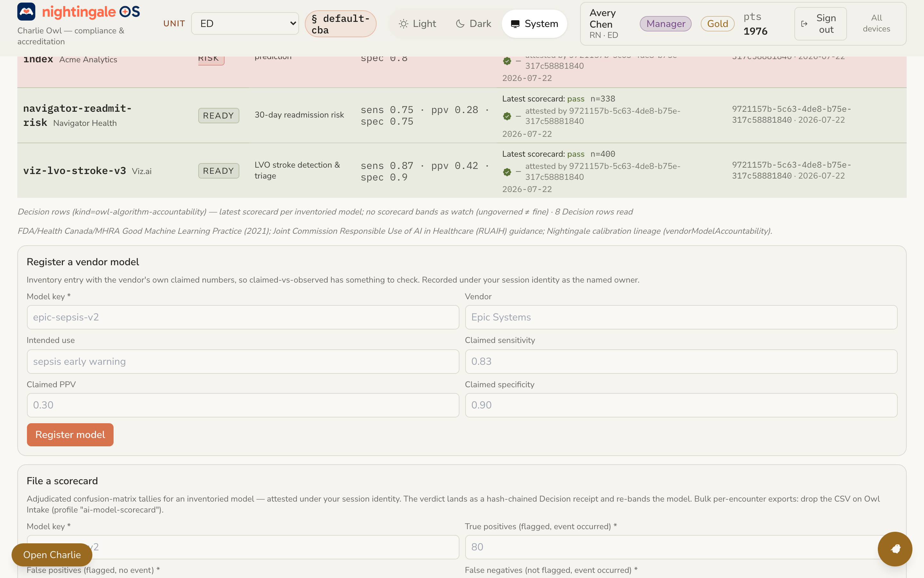Click READY badge for navigator-readmit-risk
The width and height of the screenshot is (924, 578).
point(218,116)
